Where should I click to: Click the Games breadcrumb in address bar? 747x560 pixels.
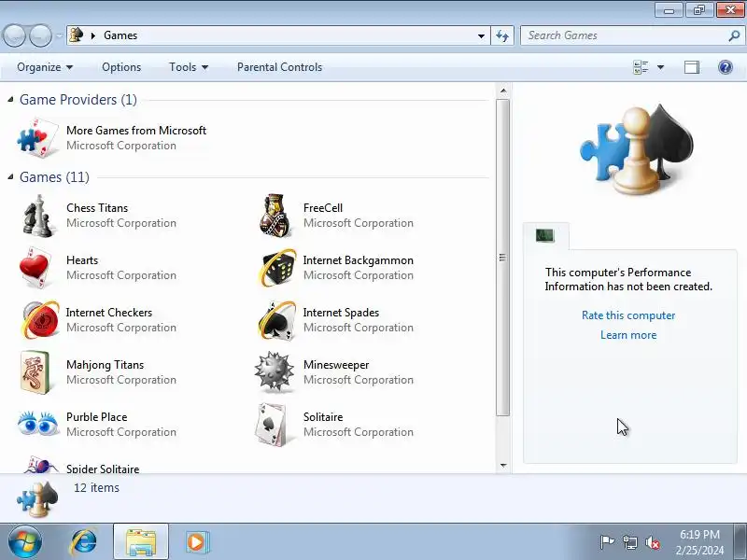coord(120,35)
